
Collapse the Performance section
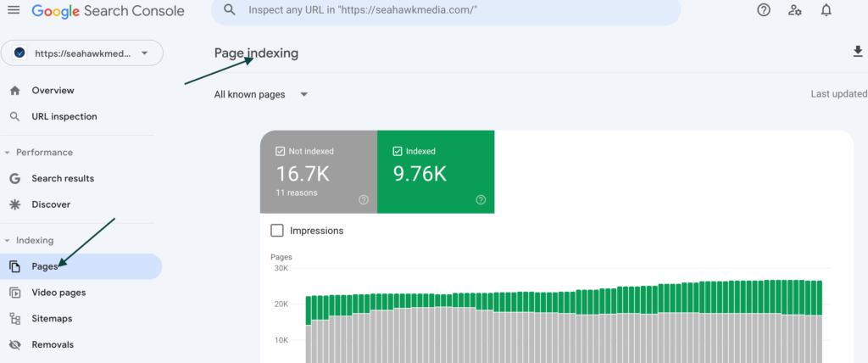pos(8,153)
